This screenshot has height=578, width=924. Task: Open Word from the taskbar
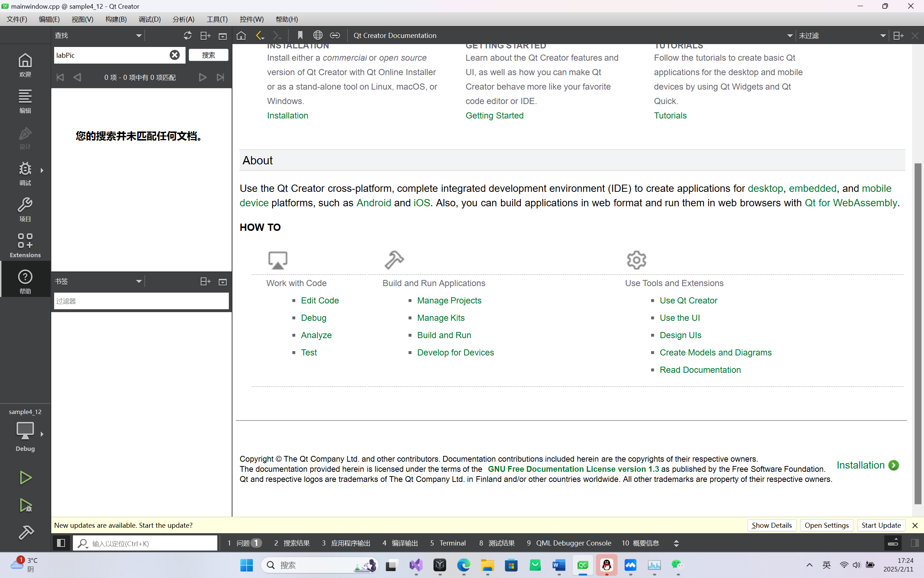[x=559, y=565]
